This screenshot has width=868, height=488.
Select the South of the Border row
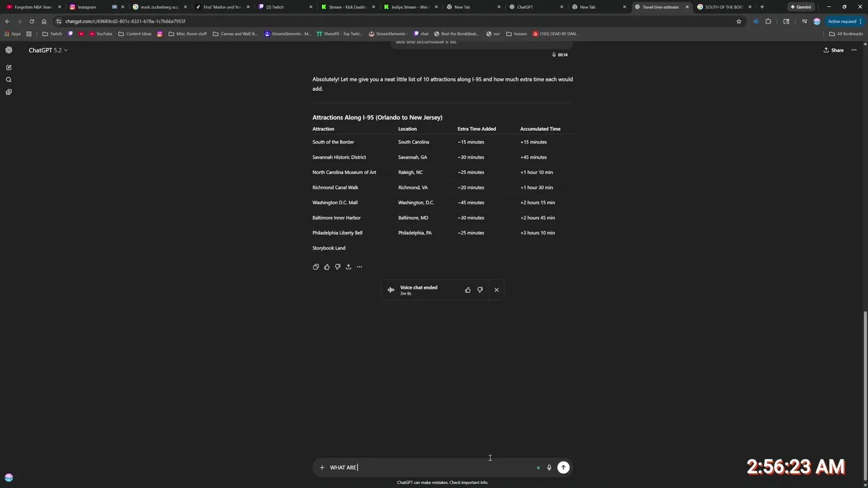pos(442,142)
